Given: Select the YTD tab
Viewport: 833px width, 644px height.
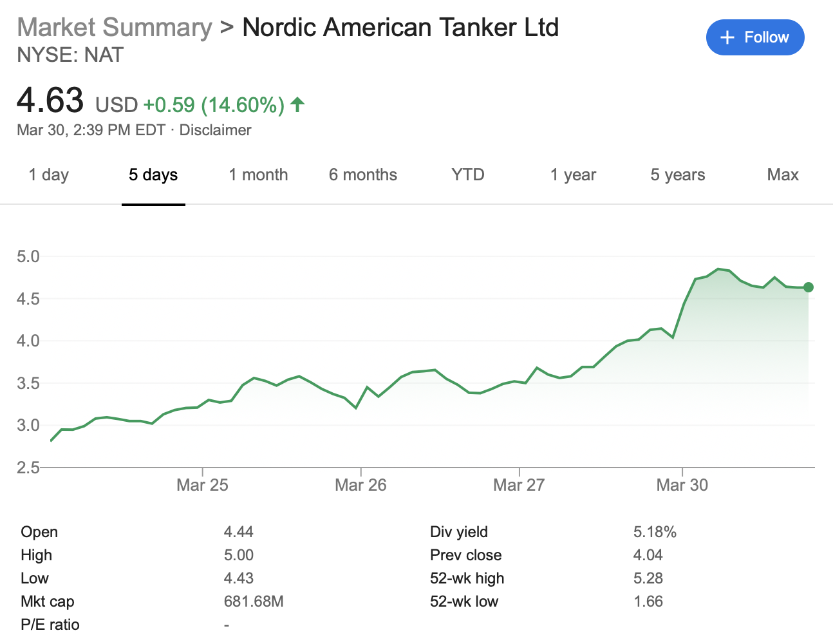Looking at the screenshot, I should click(x=468, y=175).
